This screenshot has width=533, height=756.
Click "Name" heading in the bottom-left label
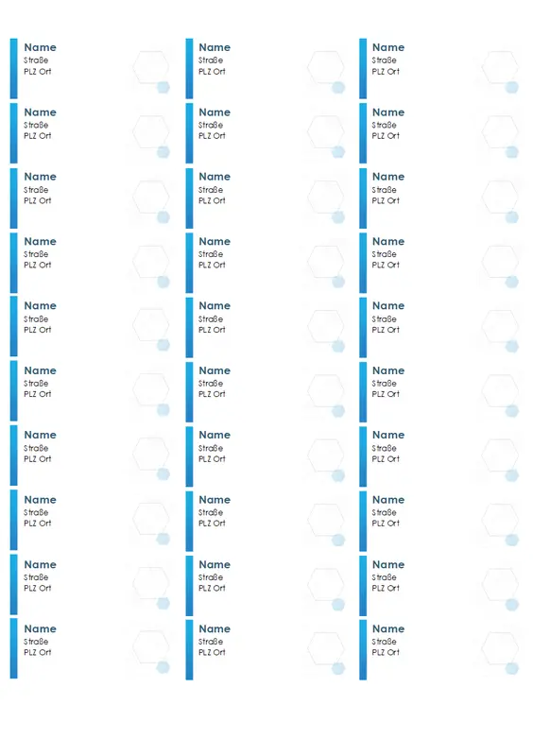click(40, 628)
